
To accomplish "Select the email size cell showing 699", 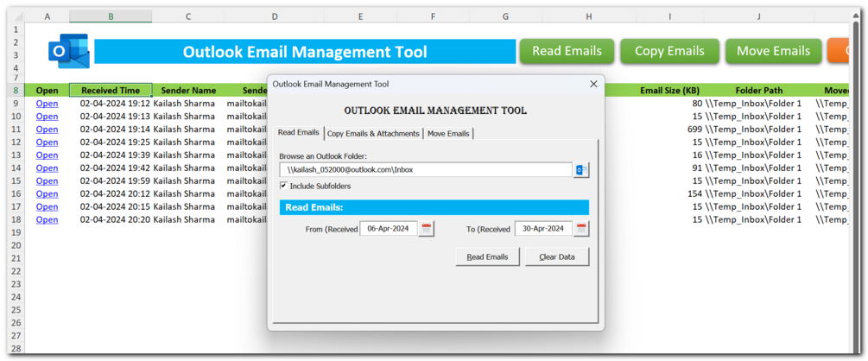I will [x=670, y=130].
